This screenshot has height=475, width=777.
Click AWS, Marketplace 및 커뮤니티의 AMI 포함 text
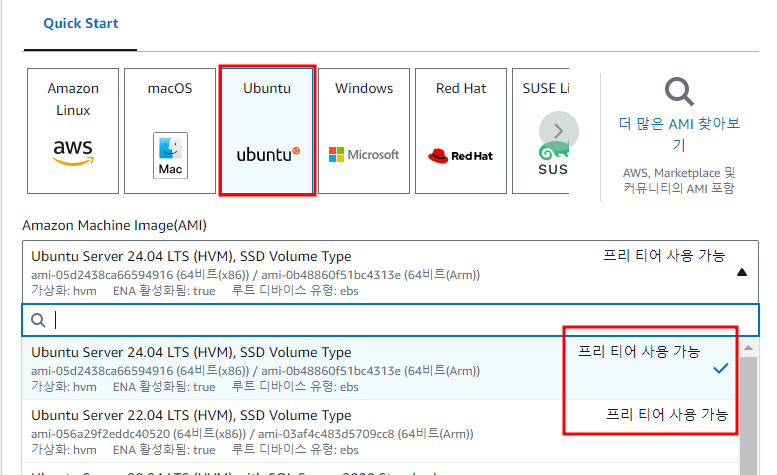[x=679, y=180]
